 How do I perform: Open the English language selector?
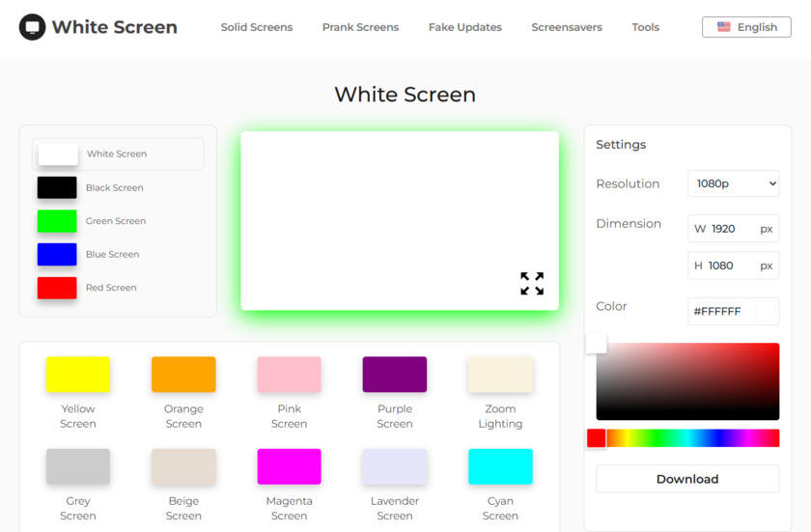click(x=746, y=27)
